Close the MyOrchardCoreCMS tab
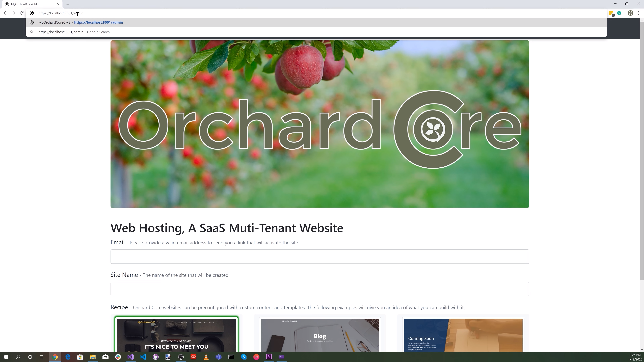Image resolution: width=644 pixels, height=362 pixels. [x=58, y=4]
